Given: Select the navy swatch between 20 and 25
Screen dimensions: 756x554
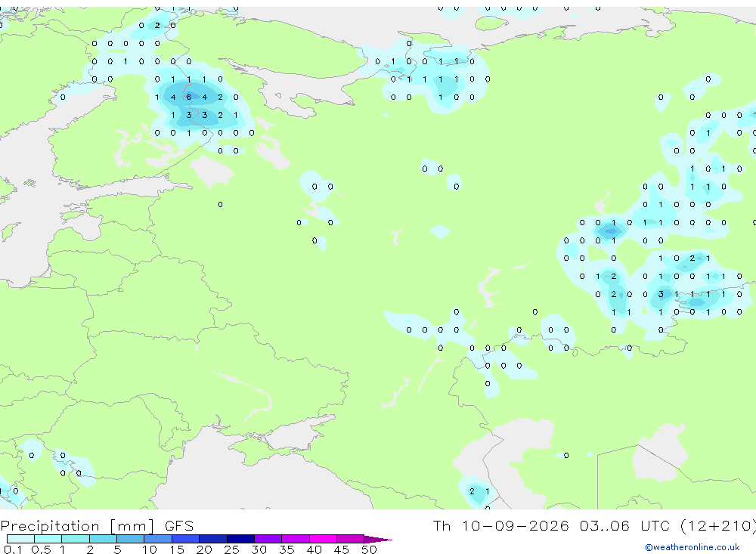Looking at the screenshot, I should [213, 539].
